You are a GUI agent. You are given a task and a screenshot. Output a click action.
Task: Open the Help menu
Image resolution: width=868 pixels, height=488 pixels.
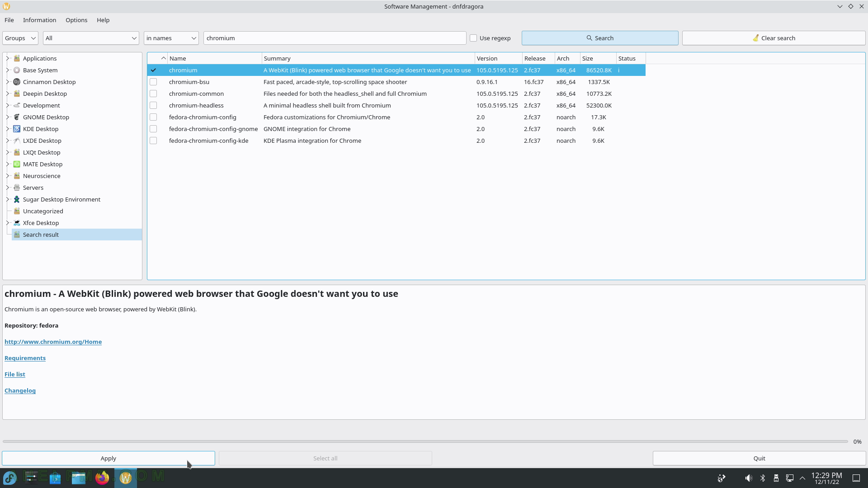tap(103, 20)
